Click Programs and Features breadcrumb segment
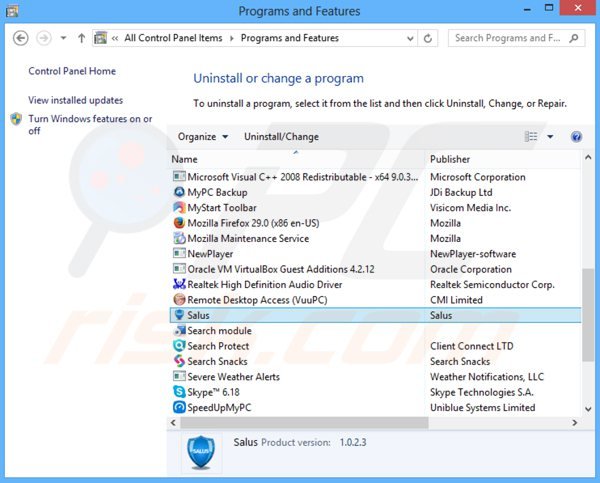 290,38
